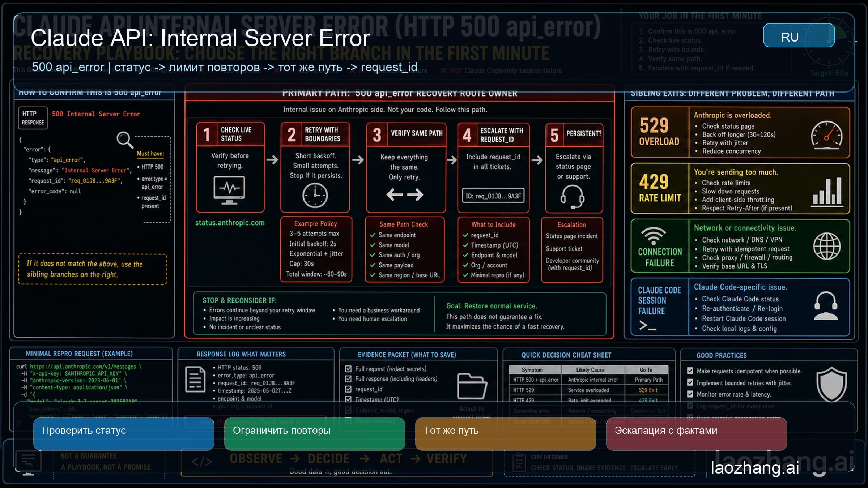The height and width of the screenshot is (488, 868).
Task: Click the terminal prompt icon under Claude Code Session Failure
Action: point(647,326)
